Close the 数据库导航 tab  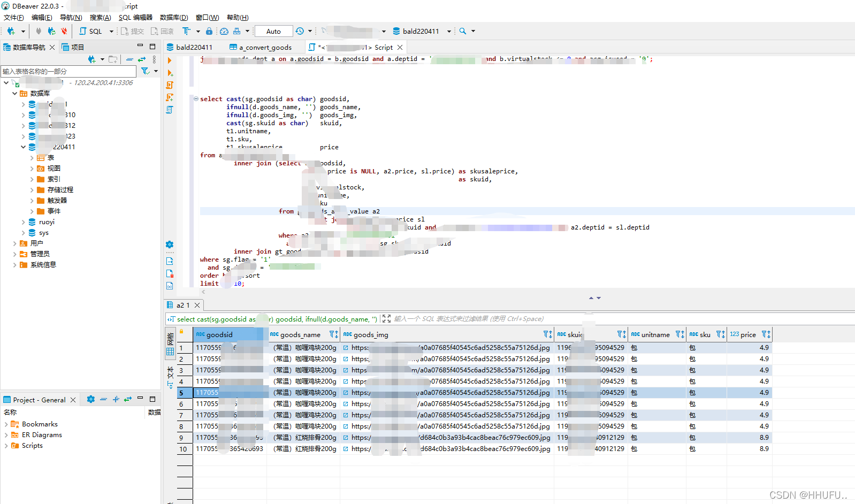52,47
